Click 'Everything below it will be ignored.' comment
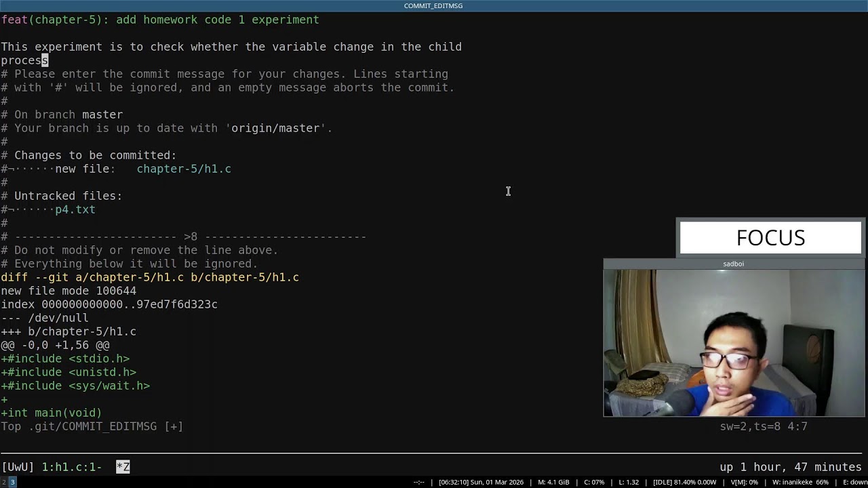The width and height of the screenshot is (868, 488). [136, 264]
